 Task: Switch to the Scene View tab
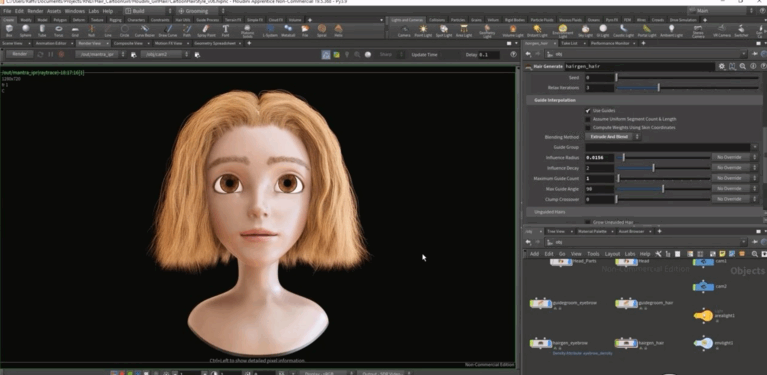pos(12,43)
